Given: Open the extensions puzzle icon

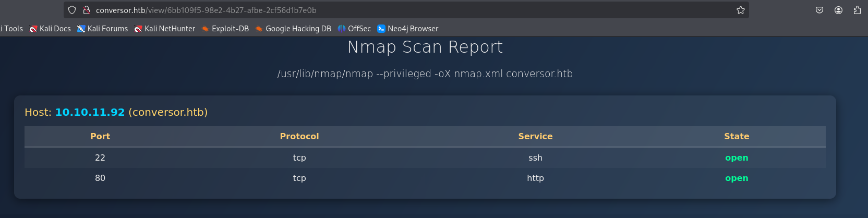Looking at the screenshot, I should tap(857, 10).
